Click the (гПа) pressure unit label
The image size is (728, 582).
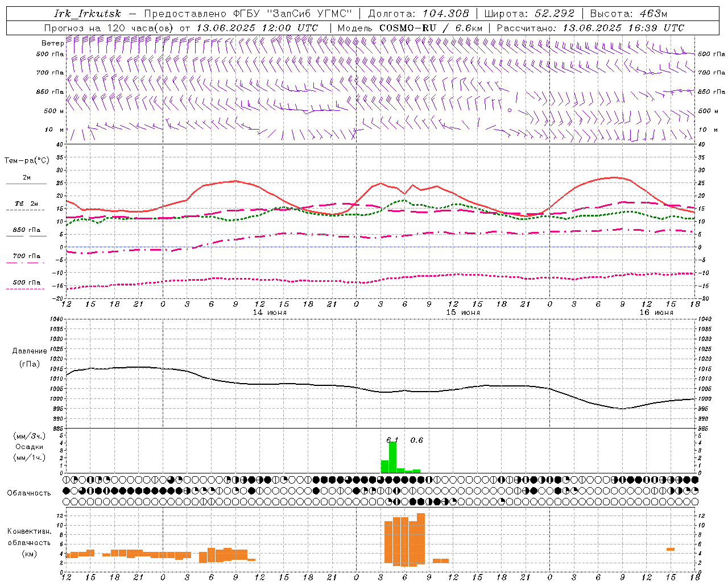30,364
